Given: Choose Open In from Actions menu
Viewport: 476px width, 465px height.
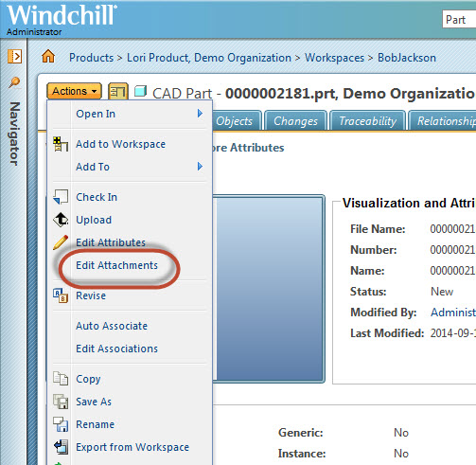Looking at the screenshot, I should (96, 114).
